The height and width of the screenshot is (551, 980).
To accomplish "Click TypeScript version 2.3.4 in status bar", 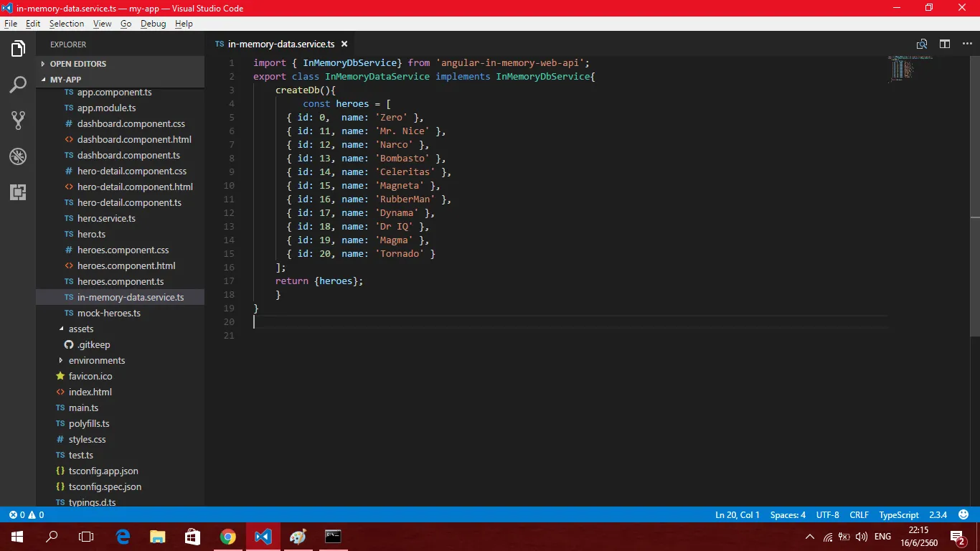I will pos(938,515).
